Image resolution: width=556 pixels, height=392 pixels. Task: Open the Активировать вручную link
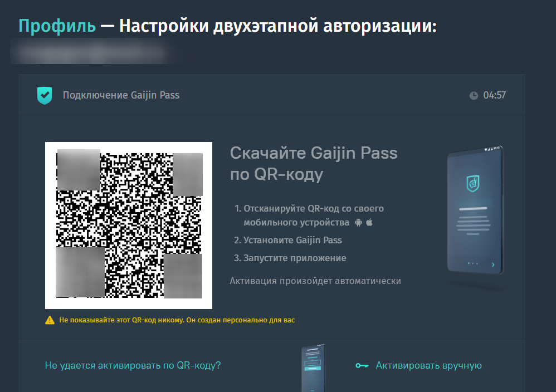[x=429, y=365]
